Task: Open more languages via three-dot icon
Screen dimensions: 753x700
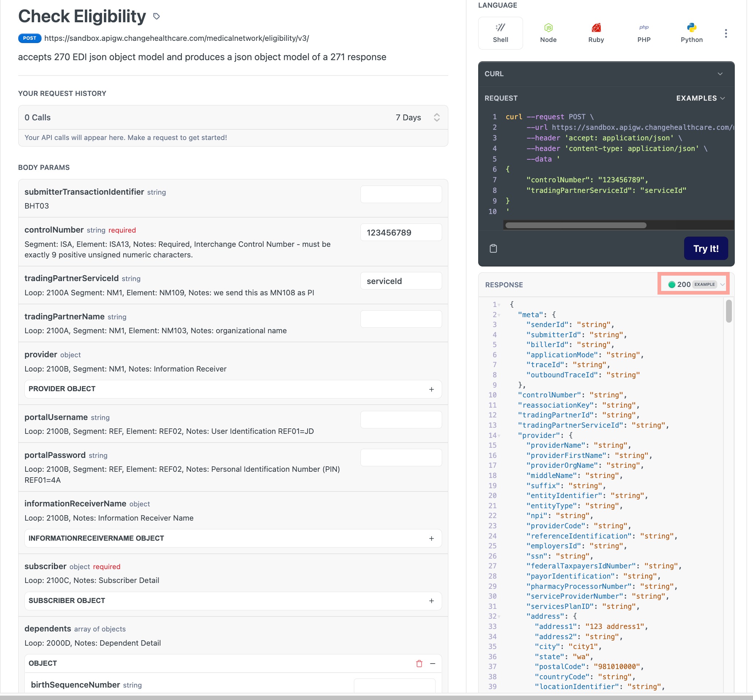Action: tap(725, 33)
